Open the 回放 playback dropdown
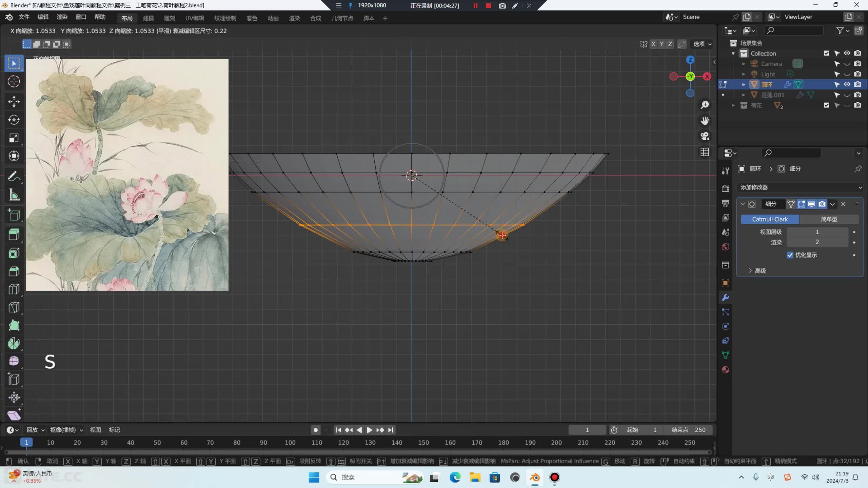Screen dimensions: 868x488 point(35,430)
